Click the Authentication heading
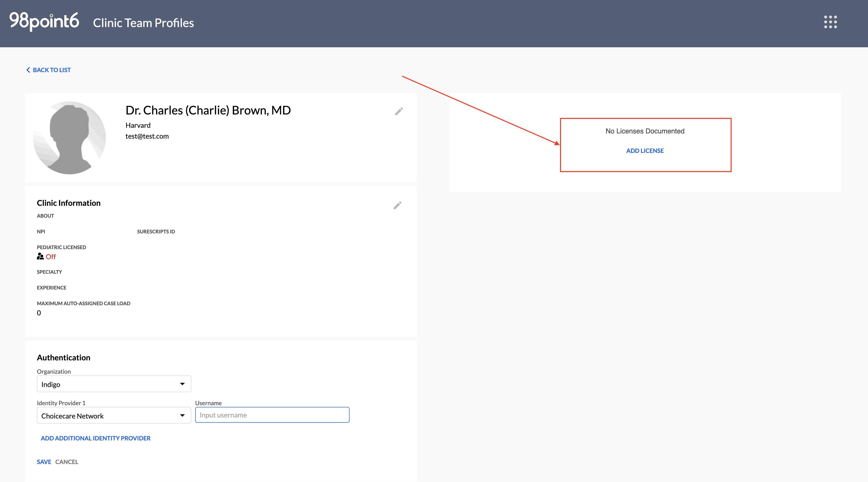This screenshot has height=482, width=868. pos(64,358)
